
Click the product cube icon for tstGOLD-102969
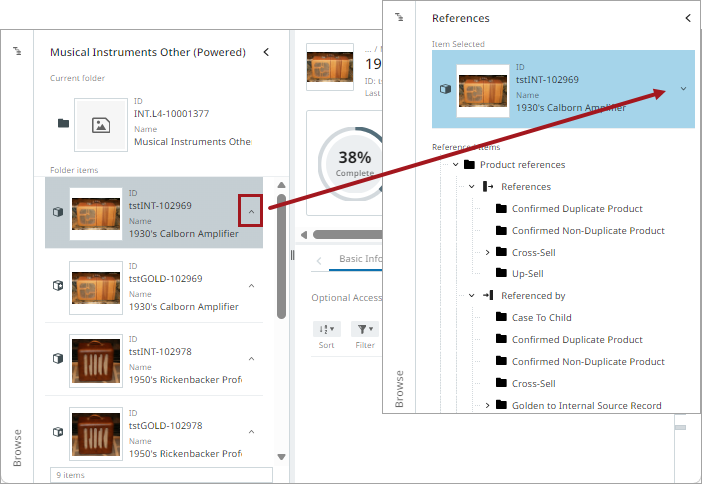point(58,285)
